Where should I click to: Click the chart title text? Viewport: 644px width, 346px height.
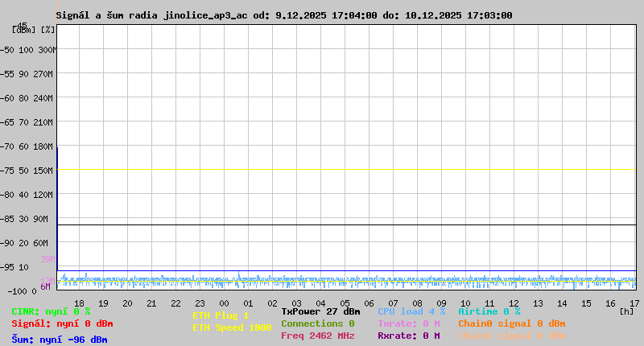(x=284, y=15)
